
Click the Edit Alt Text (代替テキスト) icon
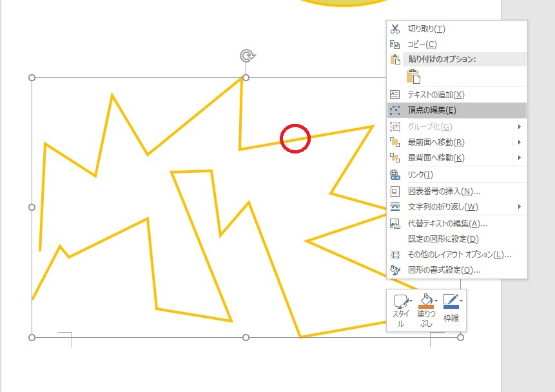point(394,224)
